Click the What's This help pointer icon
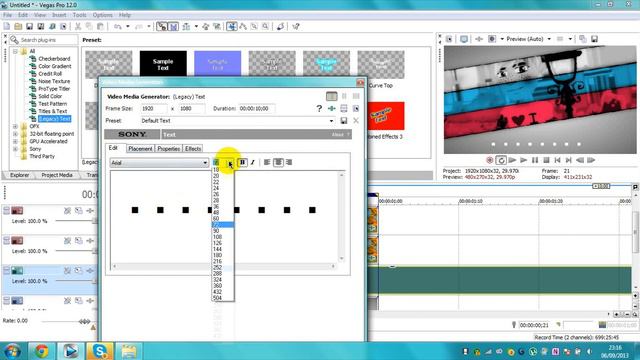 (296, 27)
